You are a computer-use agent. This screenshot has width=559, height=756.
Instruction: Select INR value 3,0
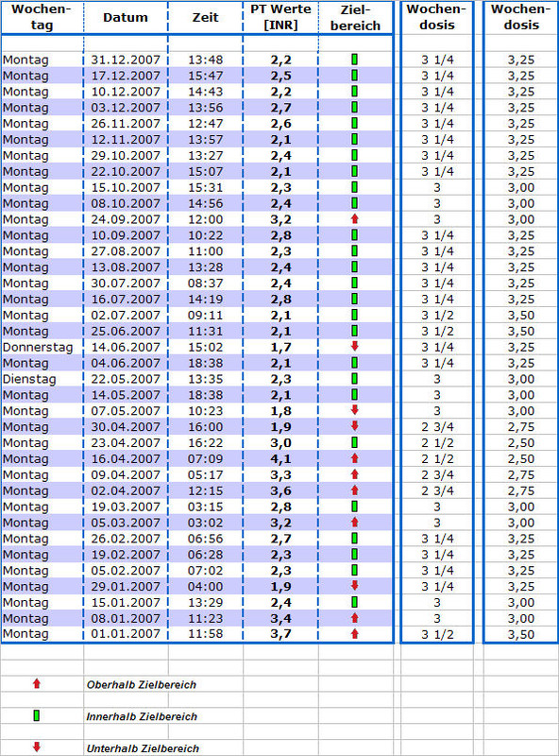coord(280,443)
